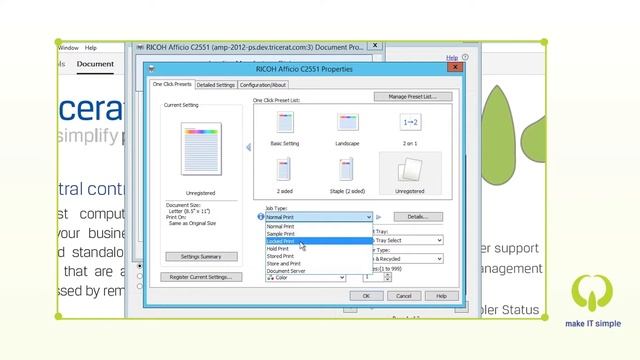Switch to the Configuration/About tab

pos(262,85)
